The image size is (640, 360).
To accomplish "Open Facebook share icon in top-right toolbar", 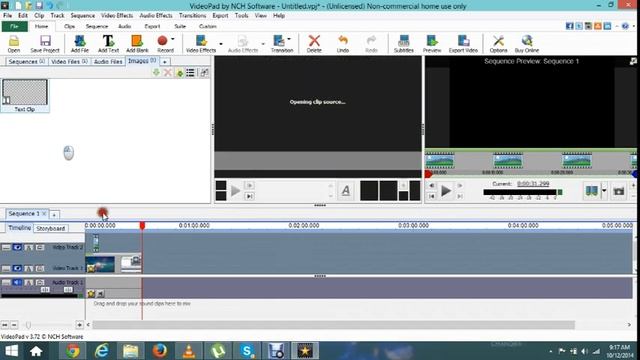I will [570, 26].
